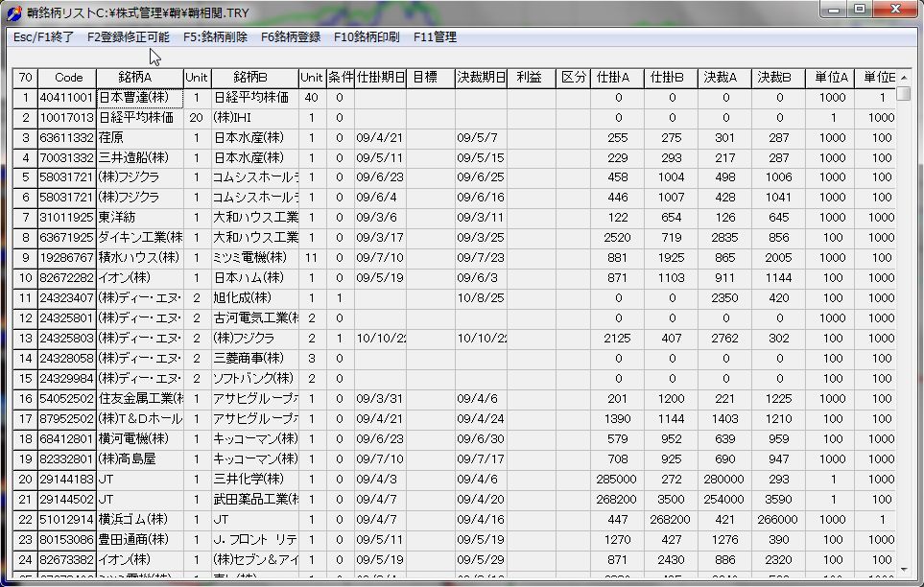Click ミツミ電機(株) in row 9
The height and width of the screenshot is (587, 924).
pos(254,258)
